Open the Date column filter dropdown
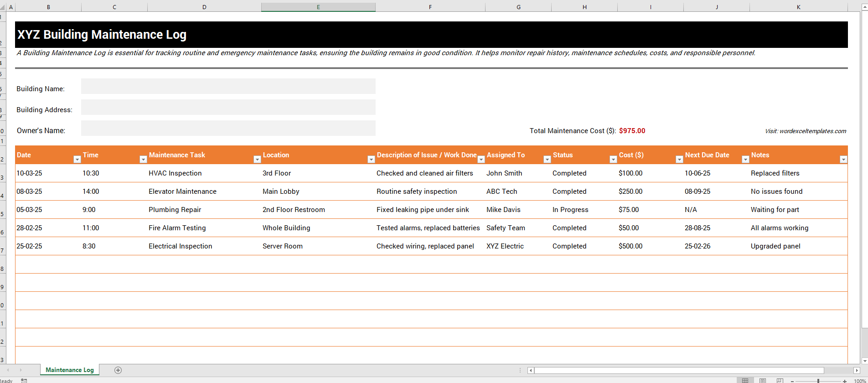Image resolution: width=868 pixels, height=383 pixels. coord(77,159)
